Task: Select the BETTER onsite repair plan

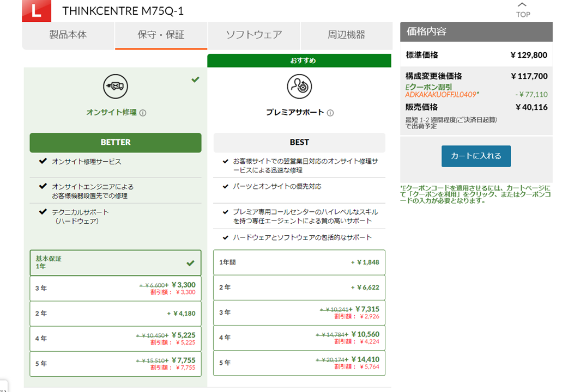Action: tap(116, 143)
